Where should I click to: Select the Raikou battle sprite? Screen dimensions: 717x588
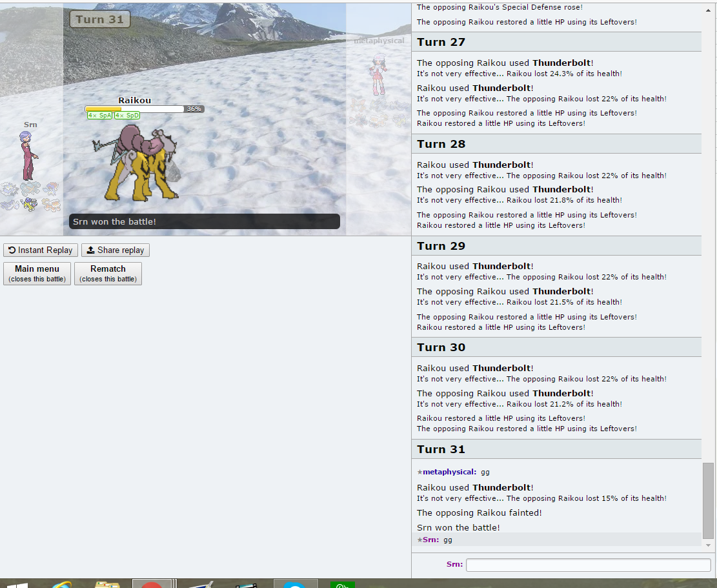pyautogui.click(x=137, y=163)
